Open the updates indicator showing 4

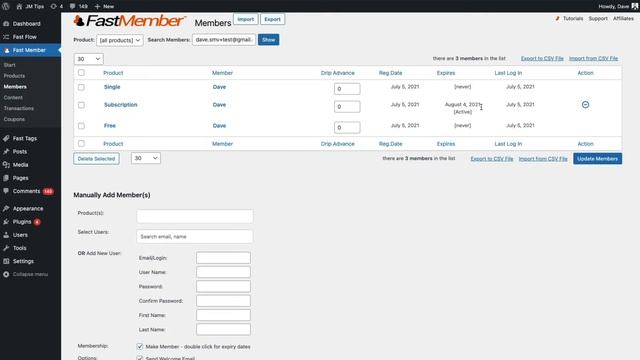57,7
